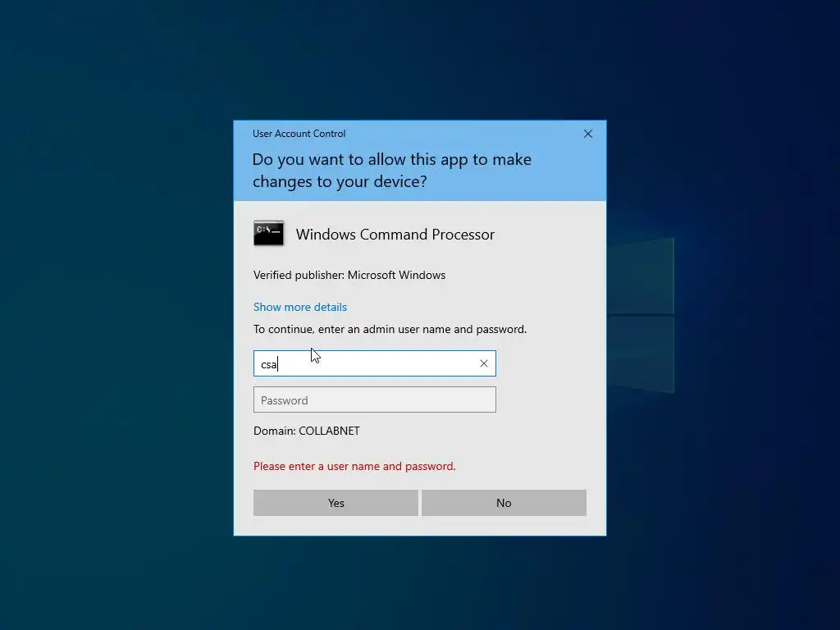The height and width of the screenshot is (630, 840).
Task: Click the To continue, enter an admin text
Action: point(390,329)
